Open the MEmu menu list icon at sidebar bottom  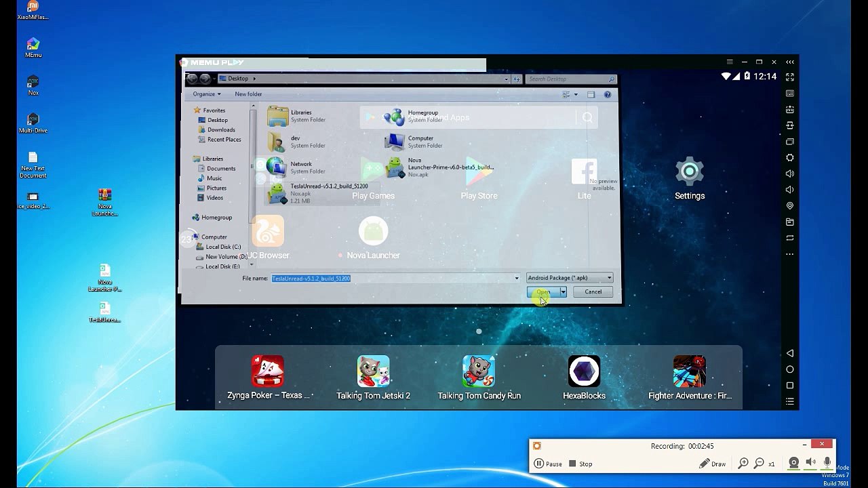[790, 401]
